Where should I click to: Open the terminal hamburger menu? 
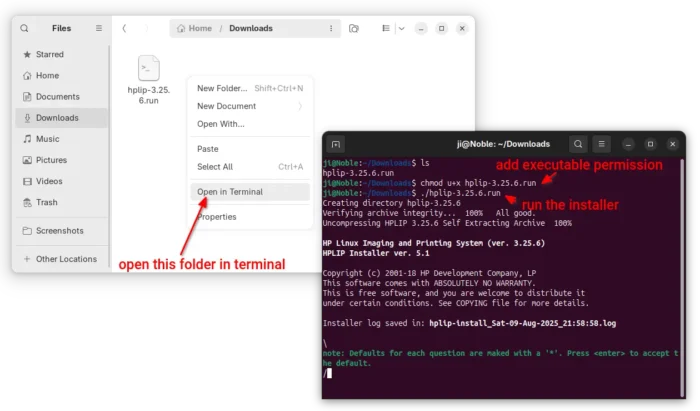point(601,144)
